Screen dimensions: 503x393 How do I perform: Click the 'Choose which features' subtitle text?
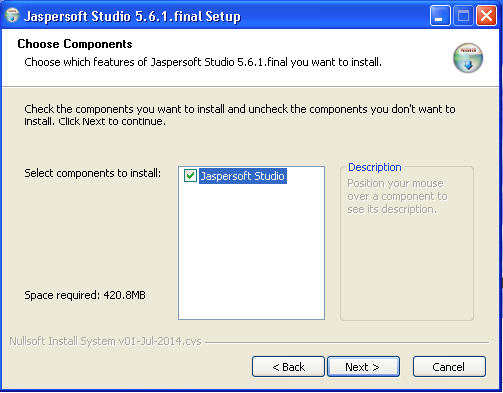[203, 62]
